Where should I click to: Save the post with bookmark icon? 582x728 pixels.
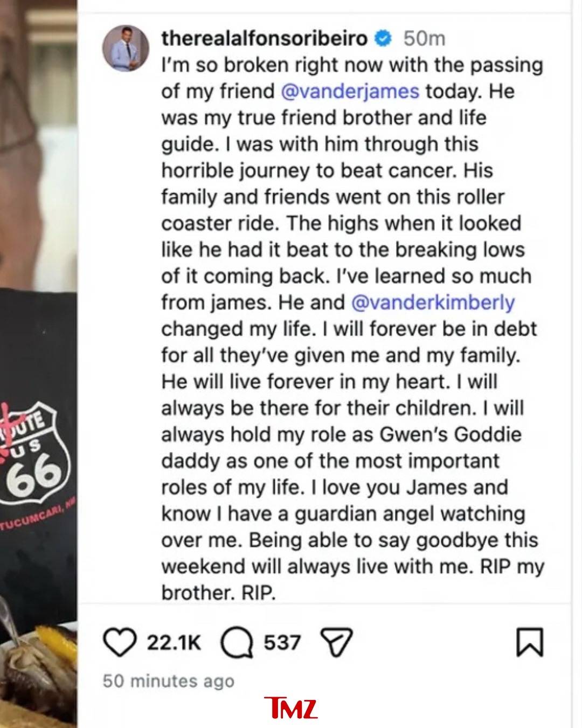(x=530, y=642)
